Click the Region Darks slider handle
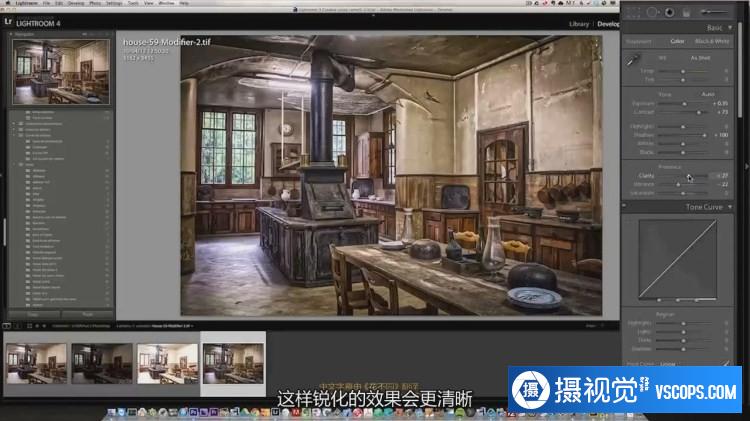Image resolution: width=750 pixels, height=421 pixels. 684,340
